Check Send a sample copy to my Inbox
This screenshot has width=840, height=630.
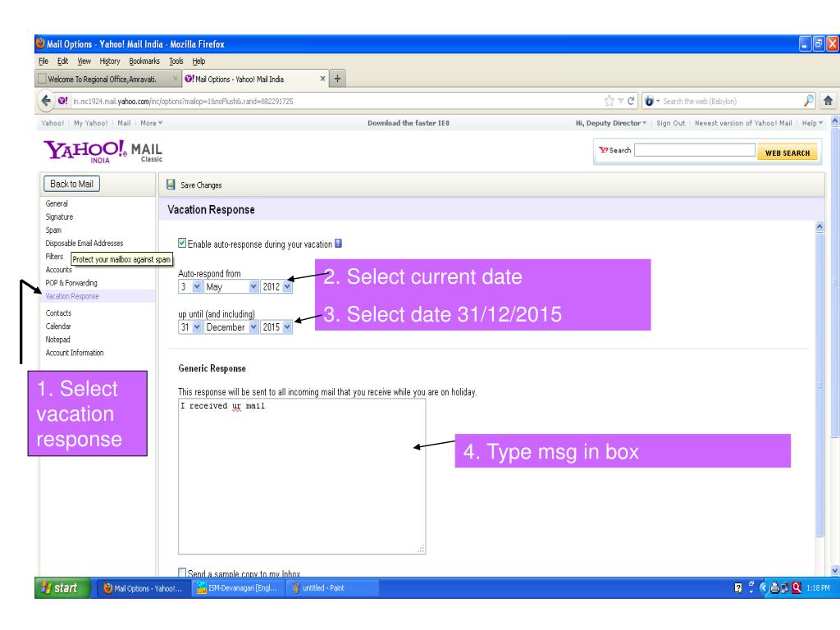point(182,573)
